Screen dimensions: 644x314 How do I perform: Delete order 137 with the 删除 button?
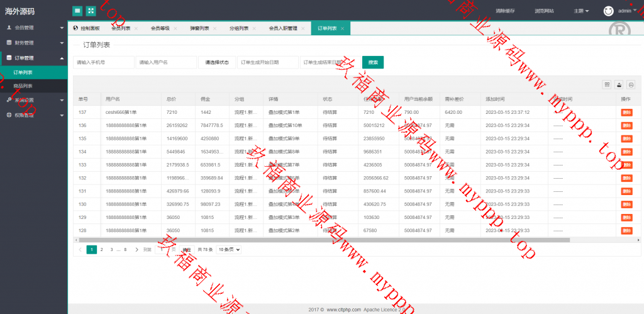pyautogui.click(x=626, y=113)
